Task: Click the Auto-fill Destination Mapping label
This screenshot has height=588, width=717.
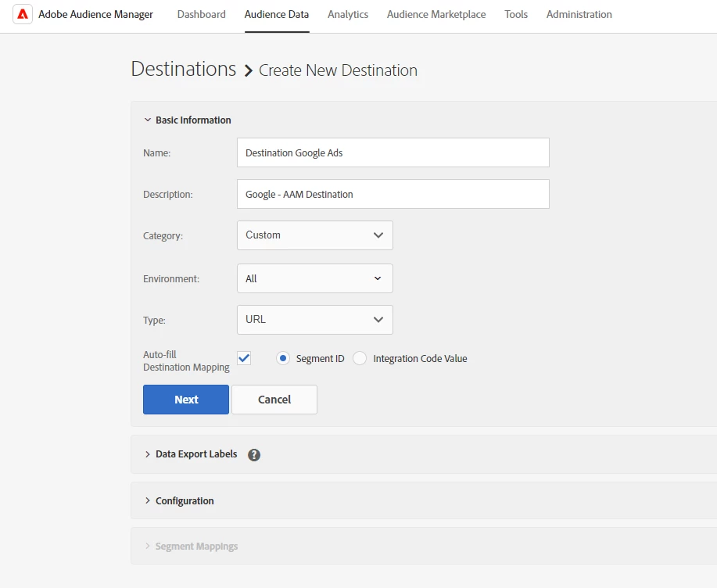Action: point(186,360)
